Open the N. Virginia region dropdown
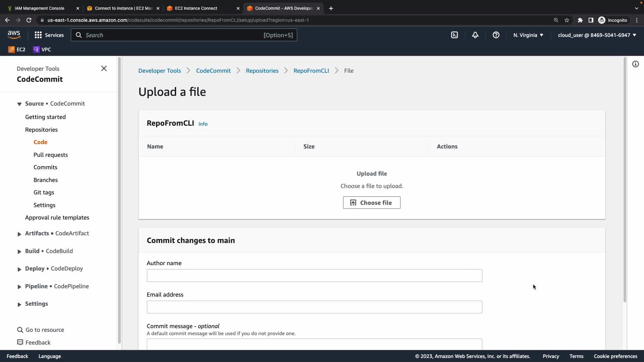Screen dimensions: 644x362 pyautogui.click(x=528, y=35)
